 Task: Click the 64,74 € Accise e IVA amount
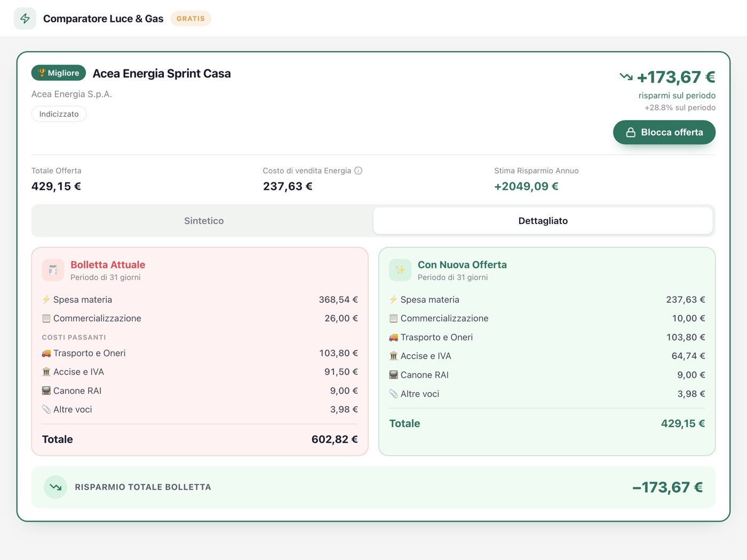(688, 356)
